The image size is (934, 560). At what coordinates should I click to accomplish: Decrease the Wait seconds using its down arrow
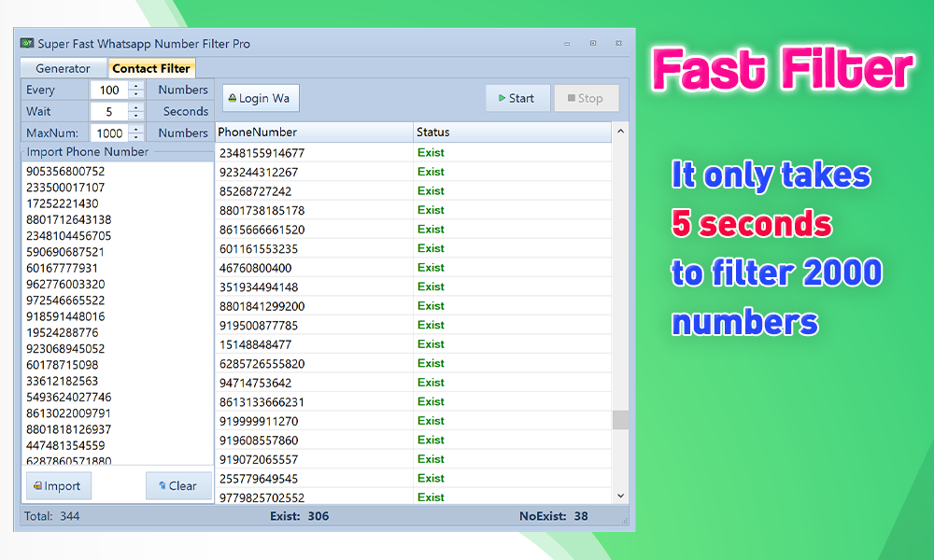click(x=137, y=115)
